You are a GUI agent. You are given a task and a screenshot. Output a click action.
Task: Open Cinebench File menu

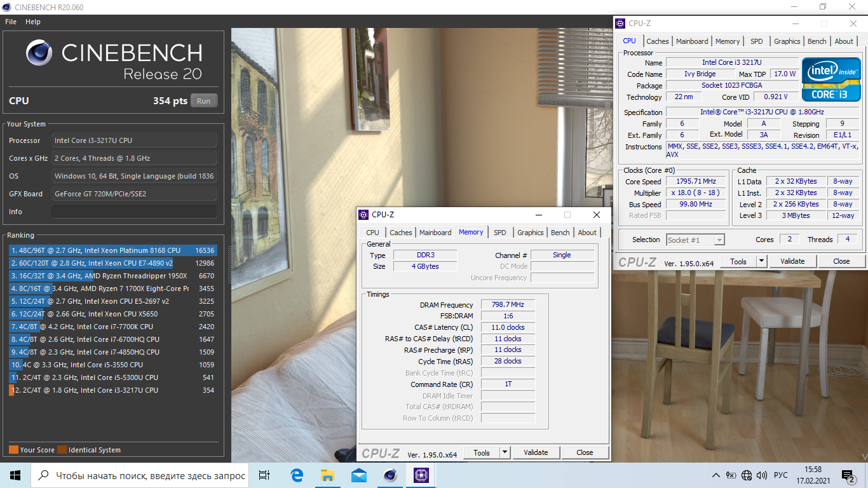tap(11, 22)
